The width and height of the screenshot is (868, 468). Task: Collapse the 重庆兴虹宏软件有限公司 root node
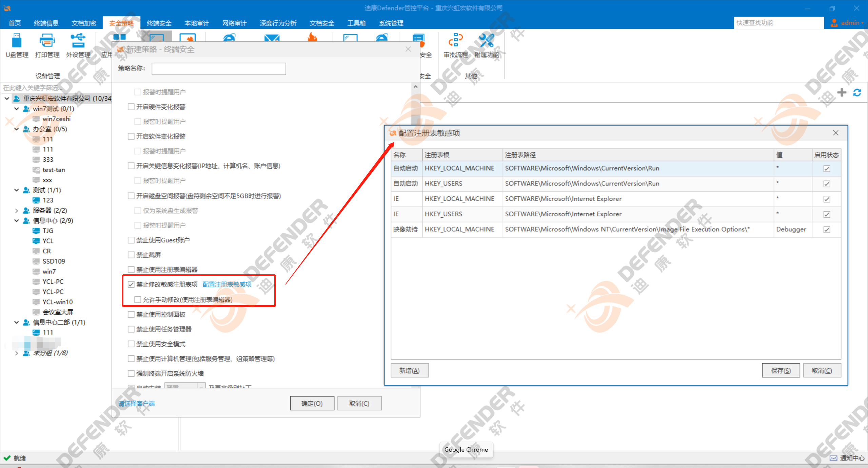pos(7,98)
